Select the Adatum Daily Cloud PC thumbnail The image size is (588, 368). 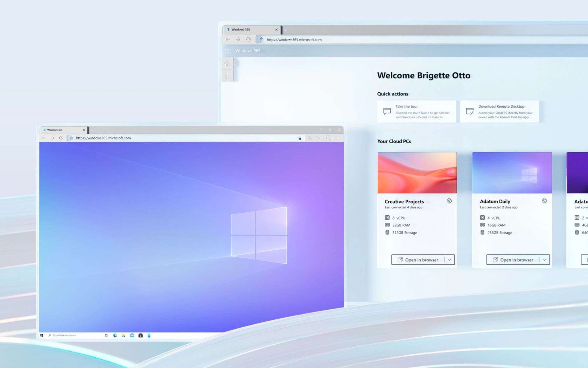[512, 172]
